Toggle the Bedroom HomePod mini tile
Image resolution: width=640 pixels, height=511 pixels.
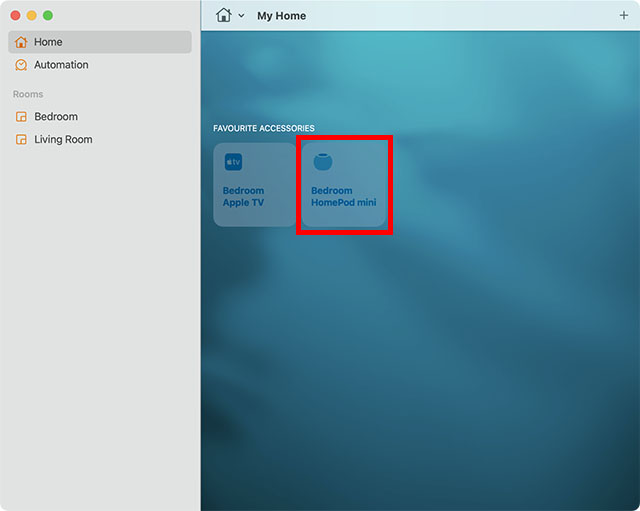[x=344, y=185]
